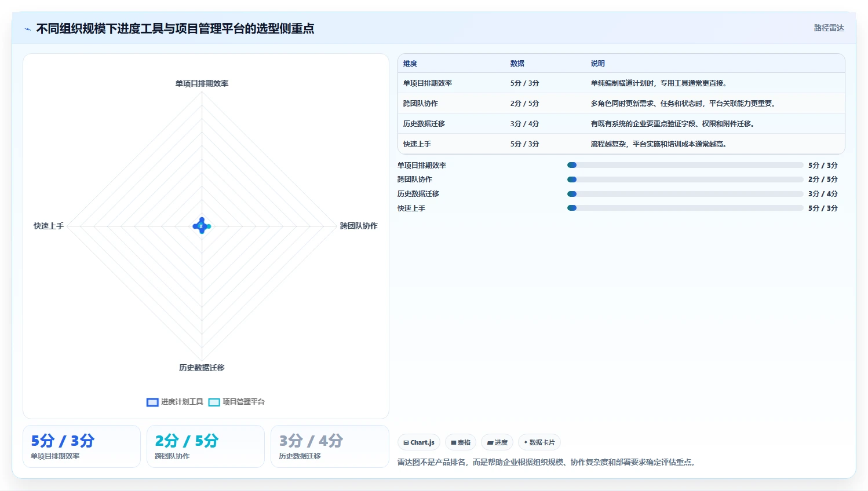Select the 数据 column header
This screenshot has height=491, width=868.
pyautogui.click(x=517, y=64)
